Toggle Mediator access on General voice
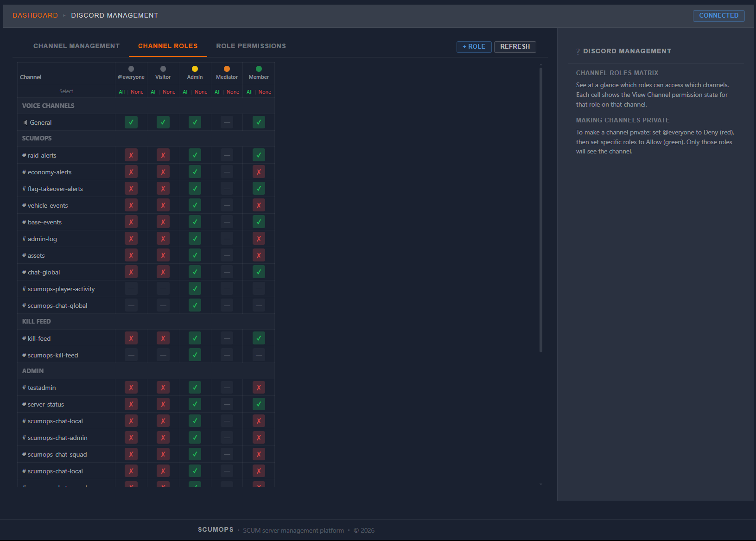The image size is (756, 541). 227,122
